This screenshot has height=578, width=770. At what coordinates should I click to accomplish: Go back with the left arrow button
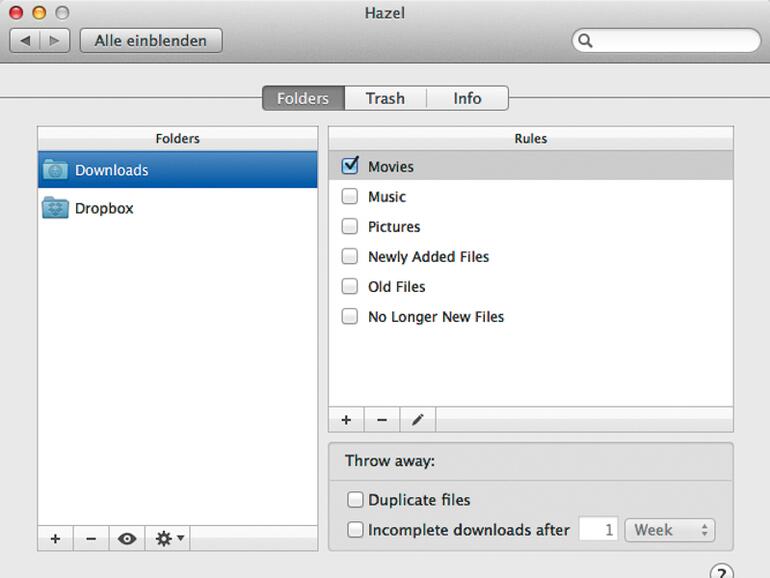[x=25, y=40]
